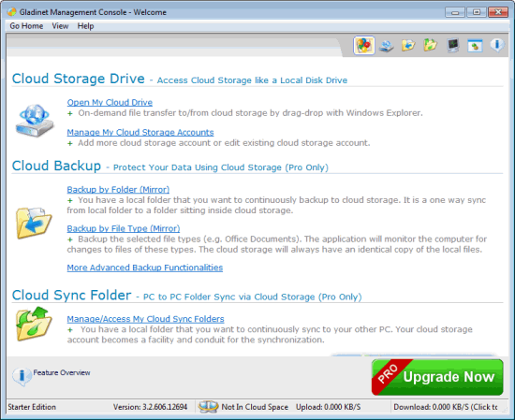The image size is (515, 420).
Task: Click the Cloud Backup folder icon
Action: click(x=34, y=223)
